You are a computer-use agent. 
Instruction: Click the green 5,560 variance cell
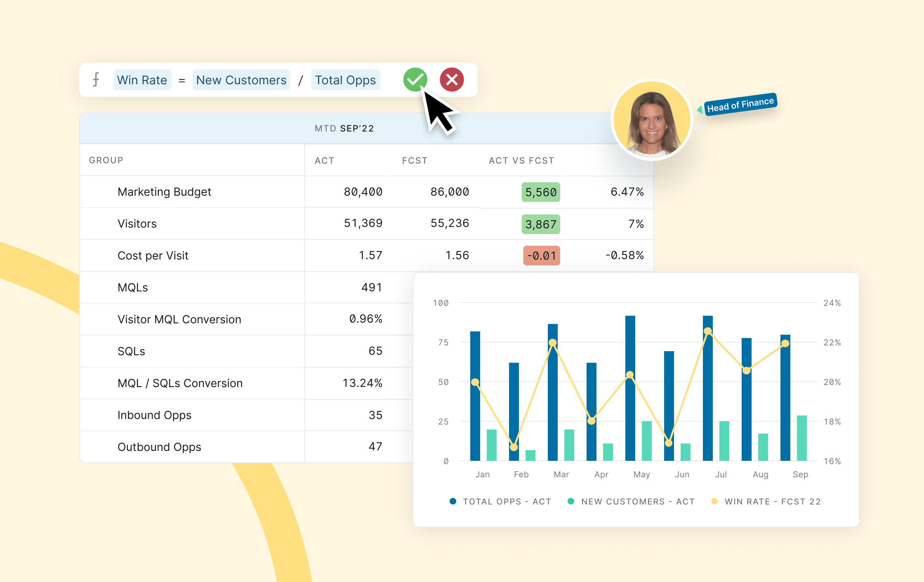tap(540, 192)
